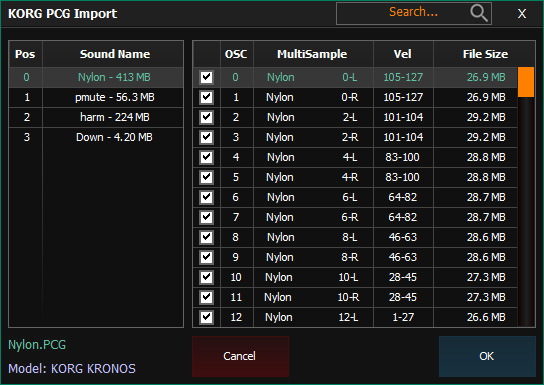544x385 pixels.
Task: Uncheck the OSC 1 Nylon 0-R checkbox
Action: (206, 97)
